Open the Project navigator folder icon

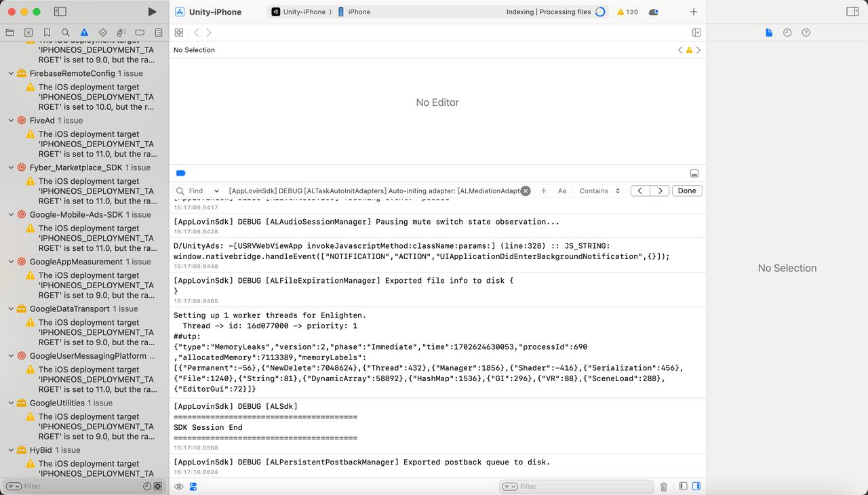click(10, 32)
